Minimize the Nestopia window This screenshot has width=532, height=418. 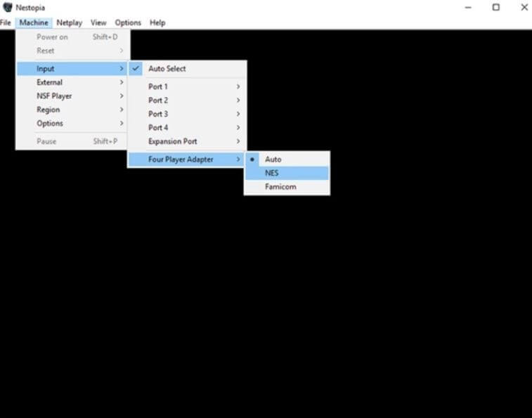tap(468, 7)
